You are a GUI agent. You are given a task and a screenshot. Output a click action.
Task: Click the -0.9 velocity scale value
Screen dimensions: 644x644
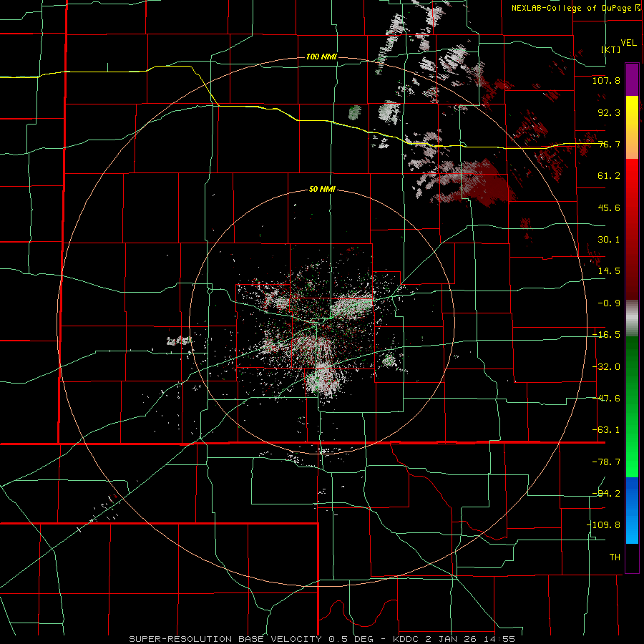point(609,303)
